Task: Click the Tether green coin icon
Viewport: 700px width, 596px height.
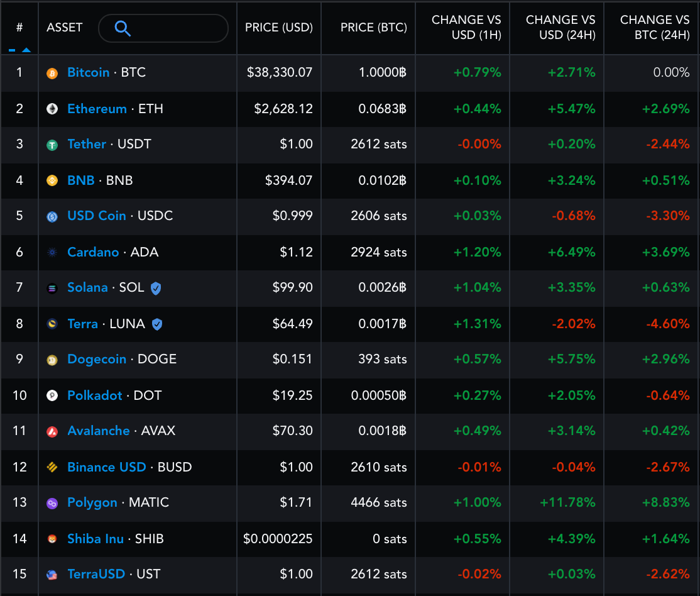Action: point(52,145)
